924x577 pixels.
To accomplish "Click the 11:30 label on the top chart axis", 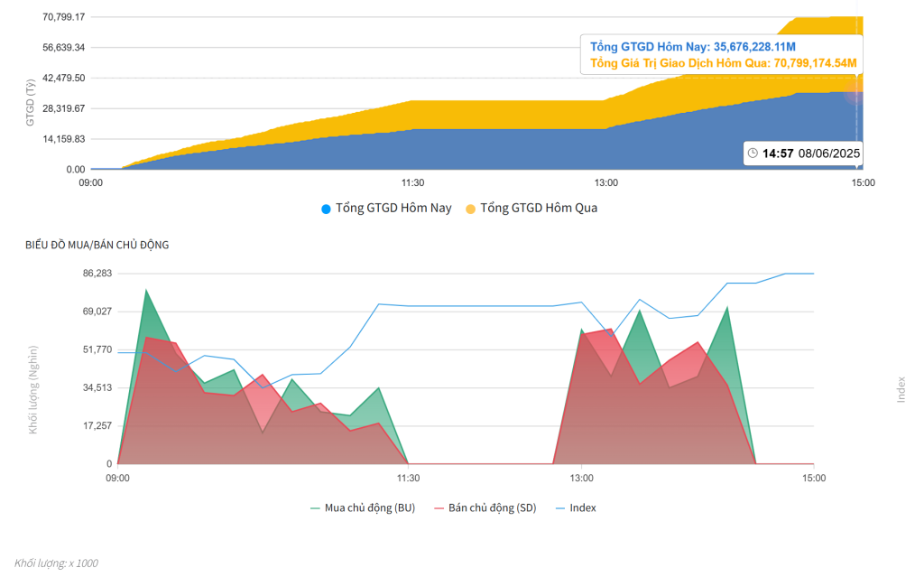I will 412,183.
